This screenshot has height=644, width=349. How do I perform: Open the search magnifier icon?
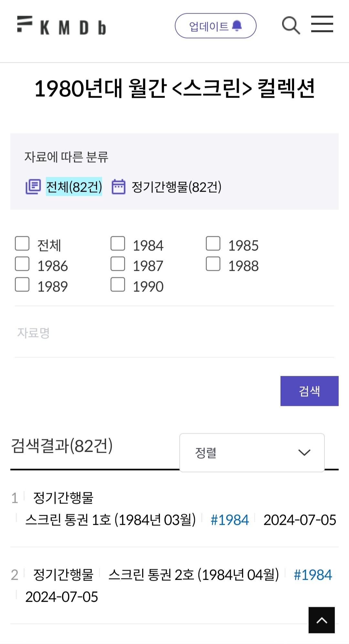(291, 25)
